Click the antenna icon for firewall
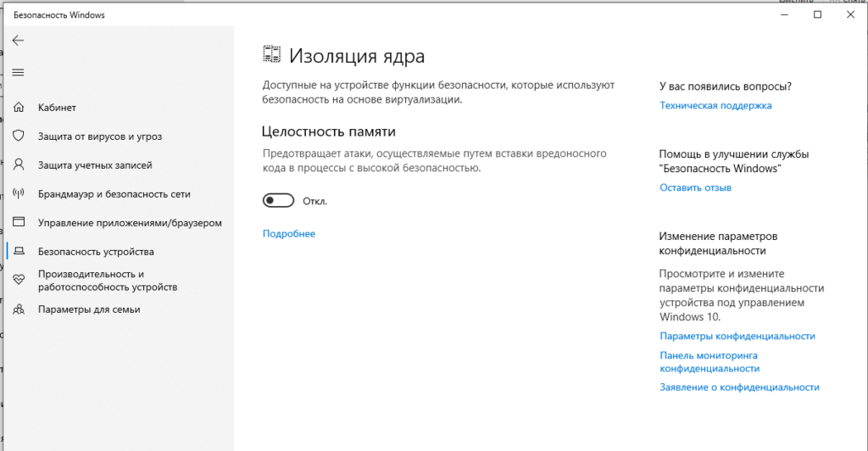This screenshot has height=451, width=868. (x=19, y=193)
